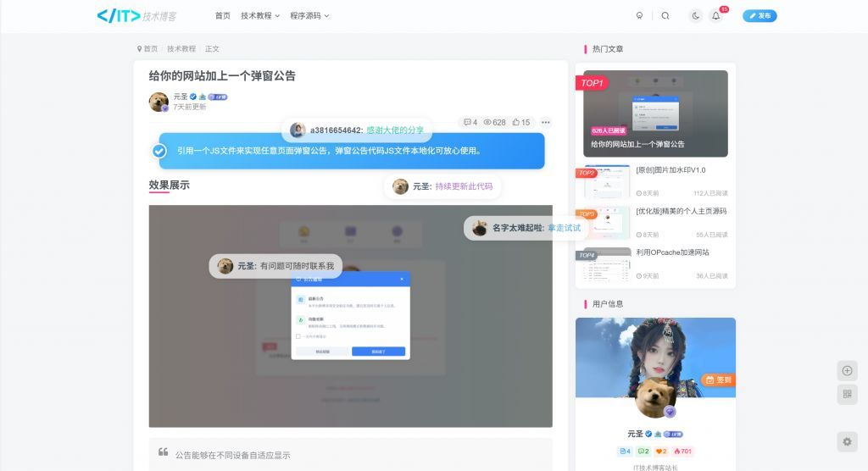Viewport: 868px width, 471px height.
Task: Click TOP2 article thumbnail
Action: tap(607, 181)
